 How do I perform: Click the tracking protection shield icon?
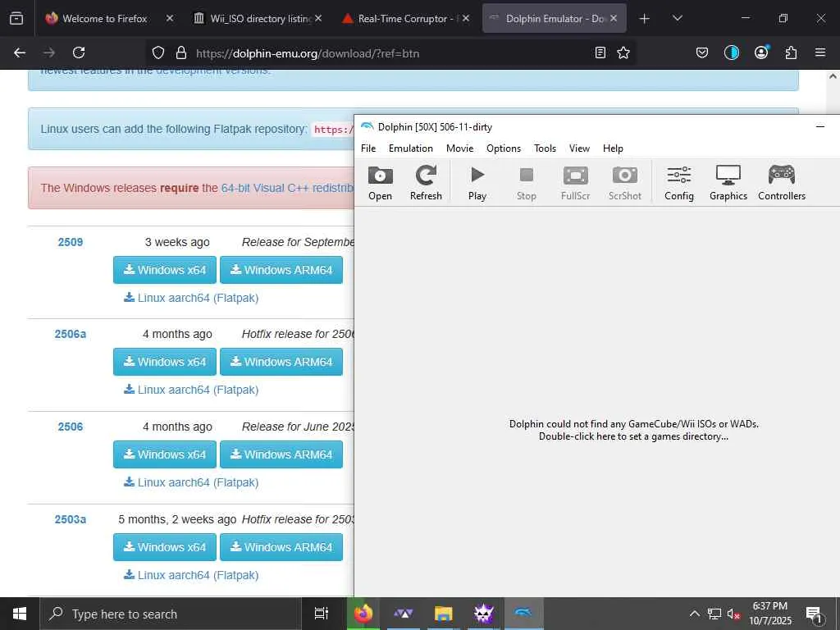tap(158, 52)
